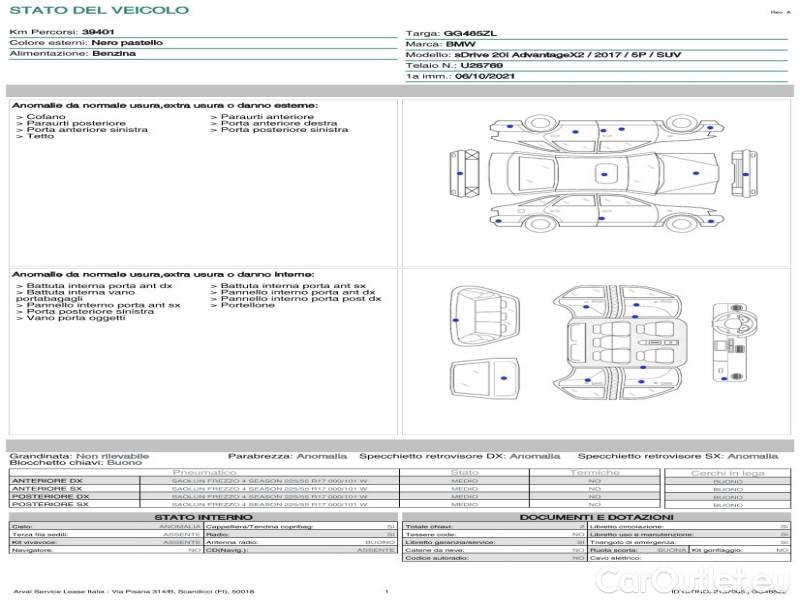Click the Cofano exterior anomaly entry
800x600 pixels.
pyautogui.click(x=46, y=117)
